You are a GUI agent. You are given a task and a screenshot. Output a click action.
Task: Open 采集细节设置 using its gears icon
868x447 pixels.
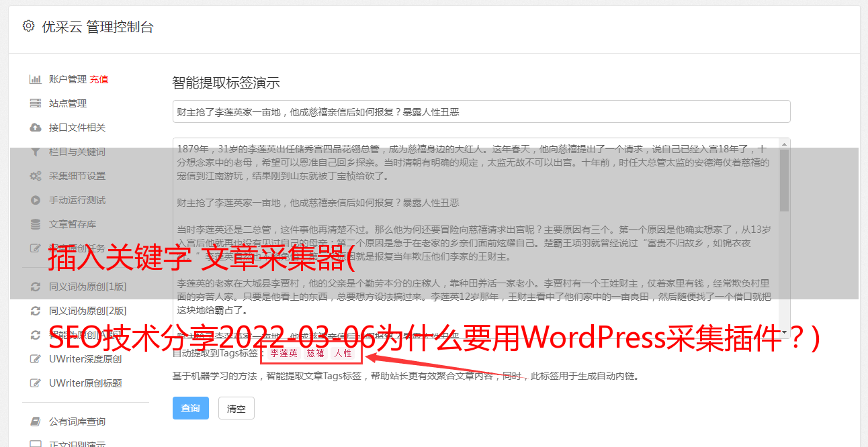(x=36, y=176)
